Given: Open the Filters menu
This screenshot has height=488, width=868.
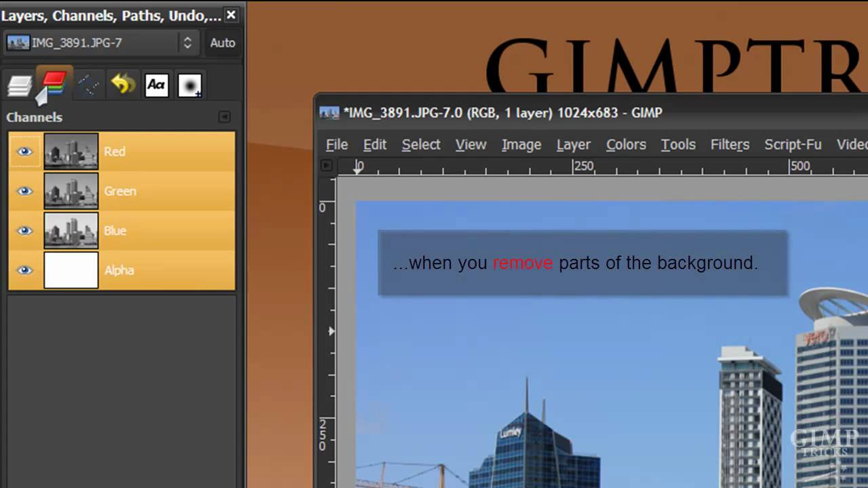Looking at the screenshot, I should [730, 144].
